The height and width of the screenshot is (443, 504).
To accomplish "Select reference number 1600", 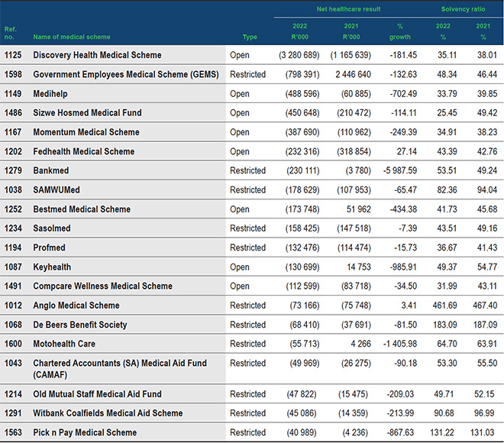I will click(x=13, y=344).
